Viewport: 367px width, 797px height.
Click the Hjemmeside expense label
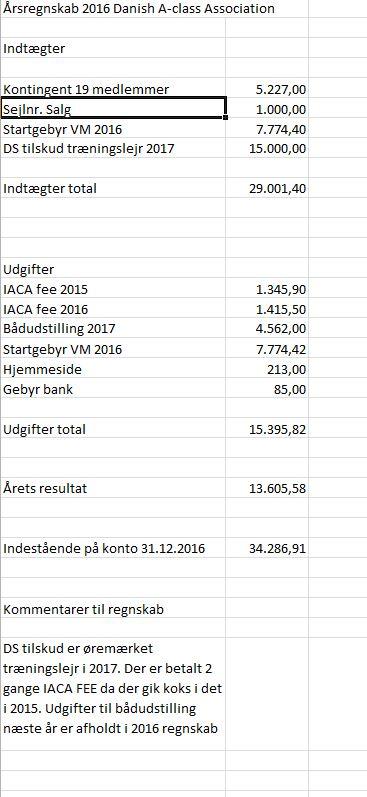click(x=113, y=369)
